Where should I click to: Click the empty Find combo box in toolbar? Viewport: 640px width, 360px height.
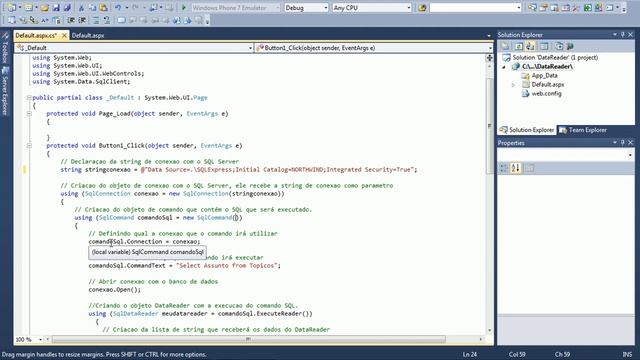coord(476,8)
